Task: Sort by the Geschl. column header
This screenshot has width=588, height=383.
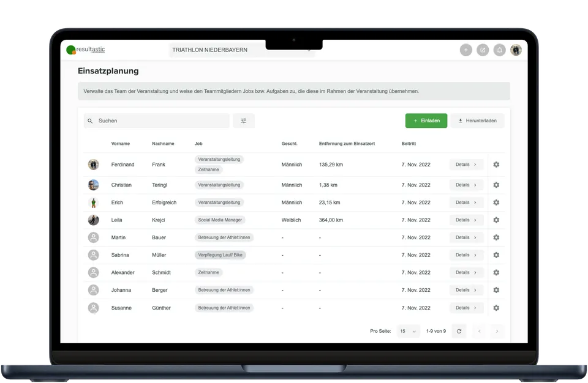Action: click(x=290, y=144)
